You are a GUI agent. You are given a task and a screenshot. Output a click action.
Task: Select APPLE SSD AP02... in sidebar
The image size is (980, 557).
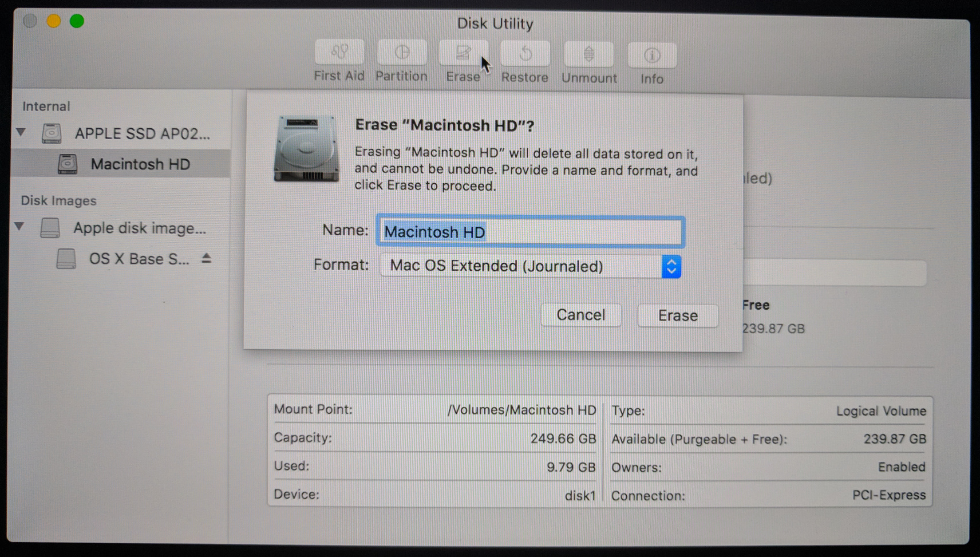[x=143, y=133]
